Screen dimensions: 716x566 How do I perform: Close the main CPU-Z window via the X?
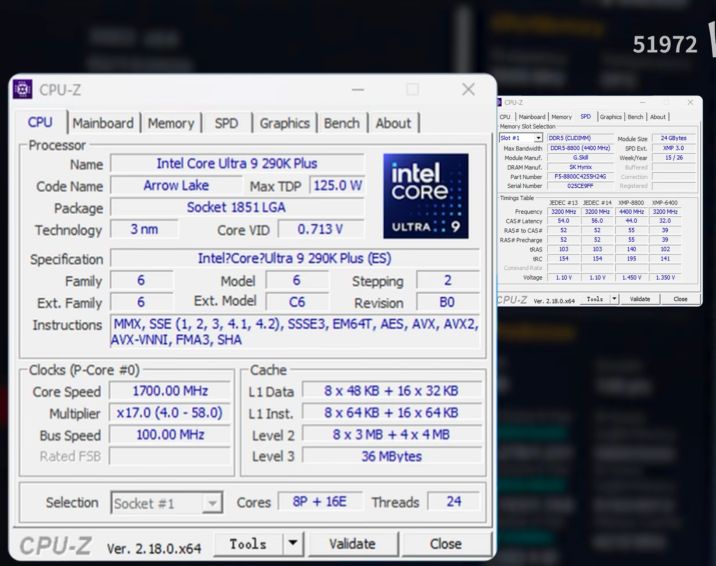coord(469,89)
